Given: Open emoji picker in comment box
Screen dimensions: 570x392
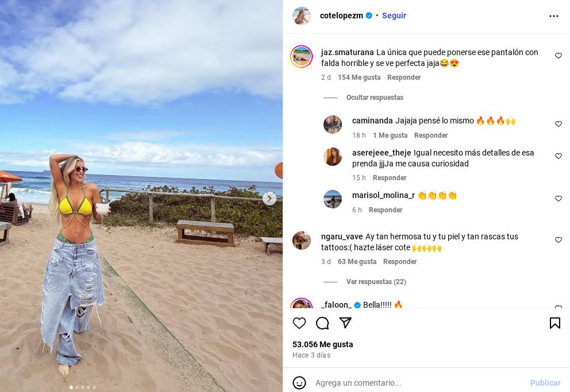Looking at the screenshot, I should click(x=299, y=383).
